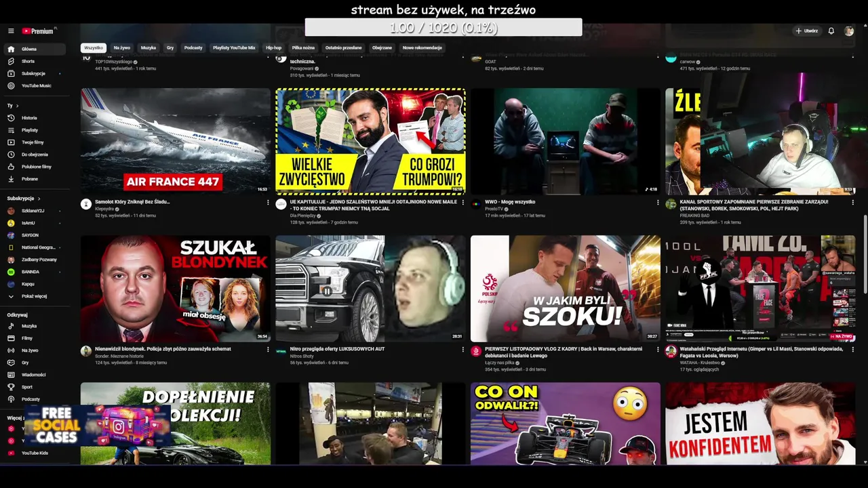The image size is (868, 488).
Task: Open Historia in sidebar
Action: (x=34, y=118)
